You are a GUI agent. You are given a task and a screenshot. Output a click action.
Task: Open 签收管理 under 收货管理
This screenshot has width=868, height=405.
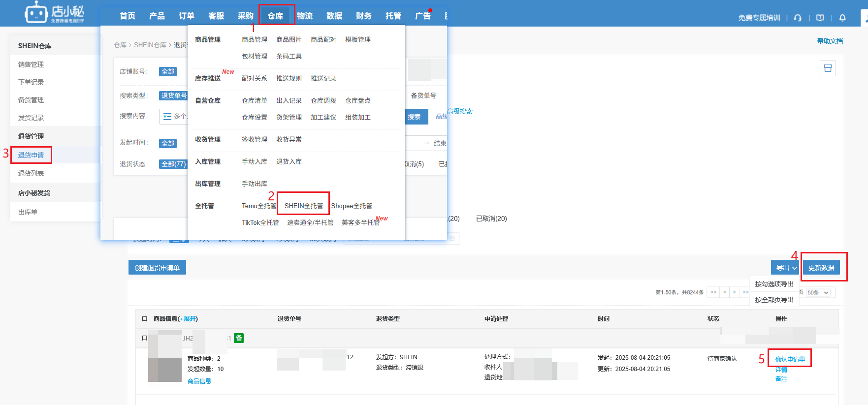tap(255, 139)
